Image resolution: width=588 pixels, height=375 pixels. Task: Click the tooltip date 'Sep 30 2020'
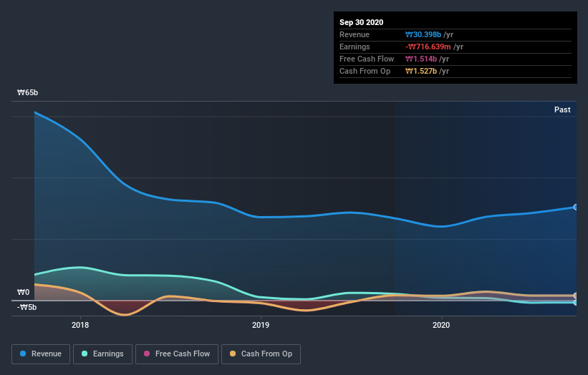[x=361, y=22]
